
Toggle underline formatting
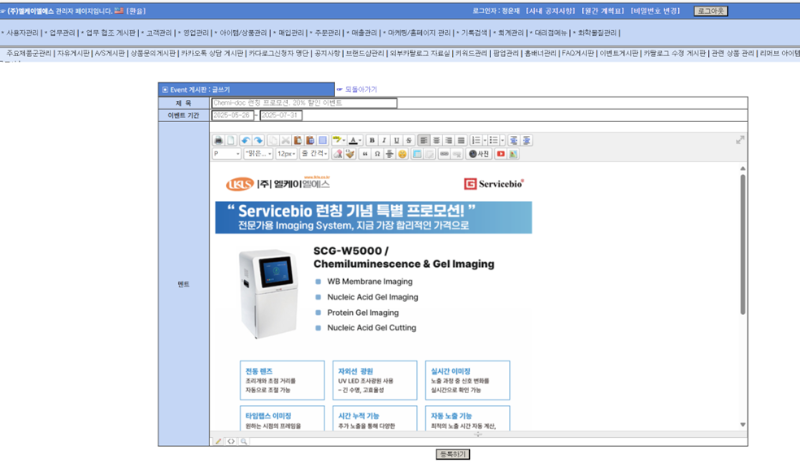tap(396, 140)
